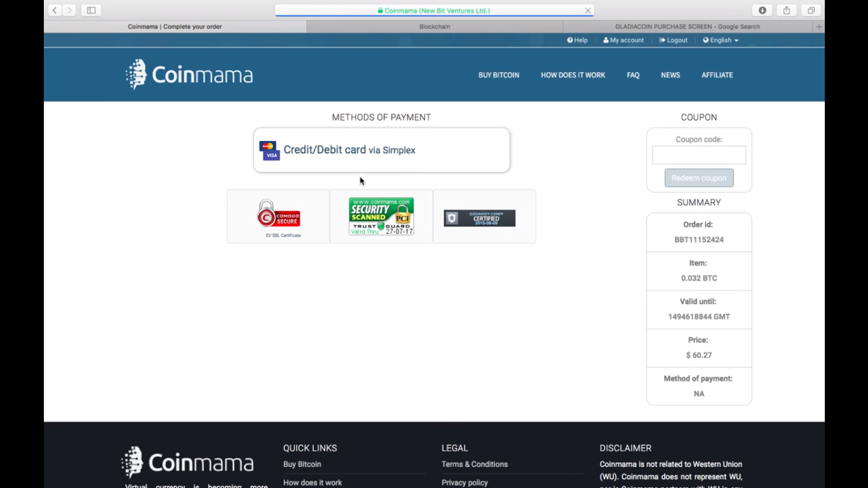Open the tab overview icon
The image size is (868, 488).
point(811,10)
